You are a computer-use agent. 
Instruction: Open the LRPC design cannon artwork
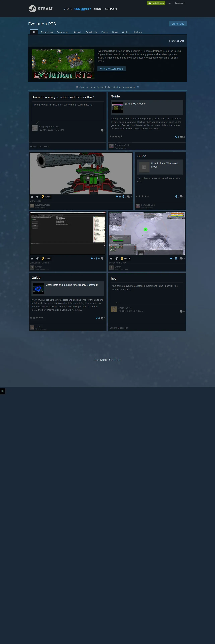[81, 174]
